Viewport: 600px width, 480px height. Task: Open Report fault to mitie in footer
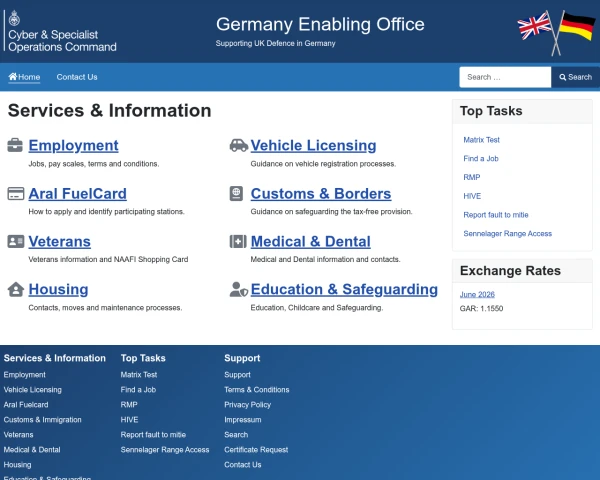153,434
